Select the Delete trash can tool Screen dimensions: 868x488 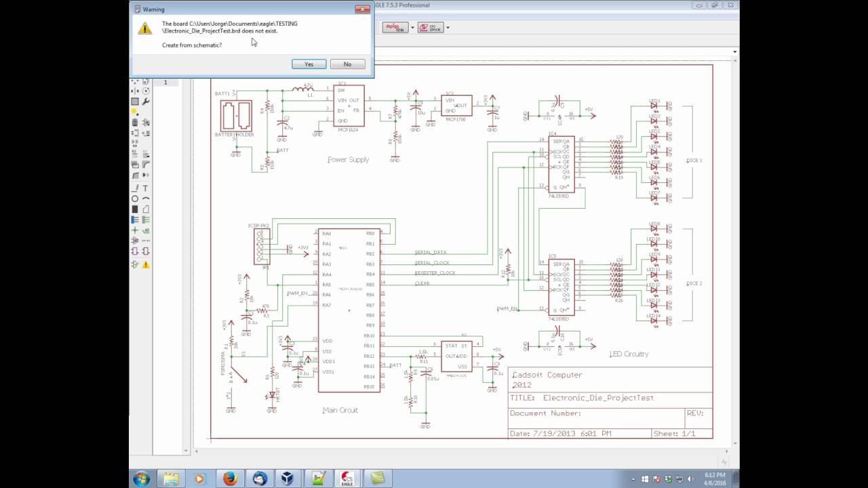click(135, 123)
